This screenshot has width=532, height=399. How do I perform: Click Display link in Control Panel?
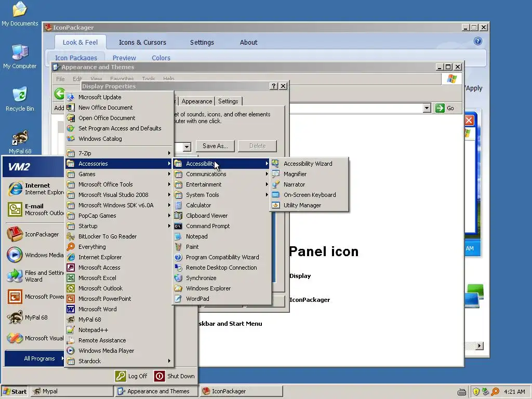300,276
